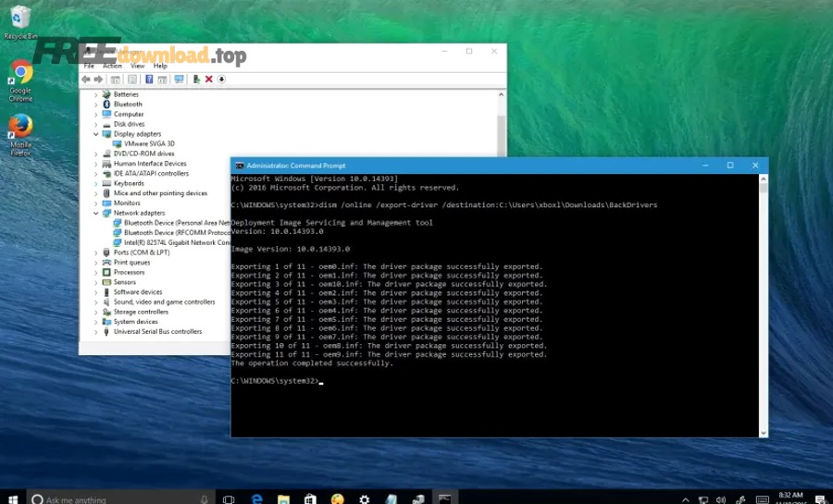
Task: Expand the Keyboards node
Action: coord(95,183)
